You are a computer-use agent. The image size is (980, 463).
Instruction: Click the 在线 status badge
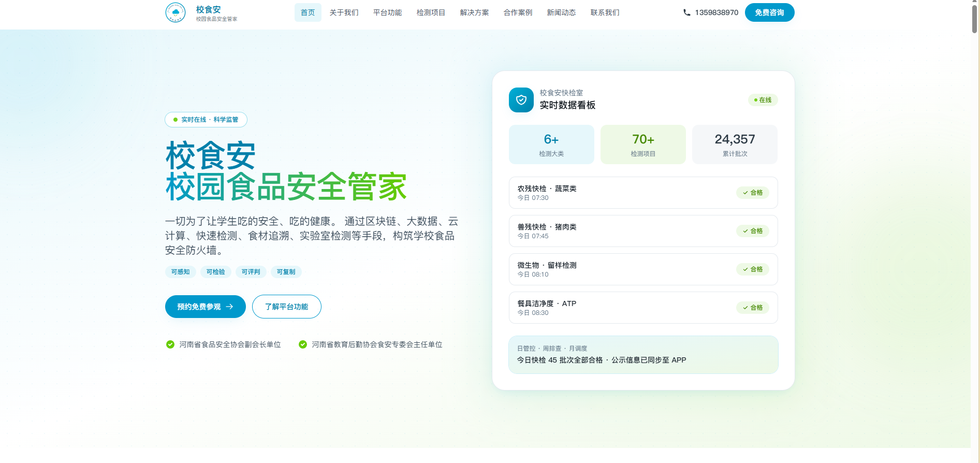pyautogui.click(x=763, y=100)
